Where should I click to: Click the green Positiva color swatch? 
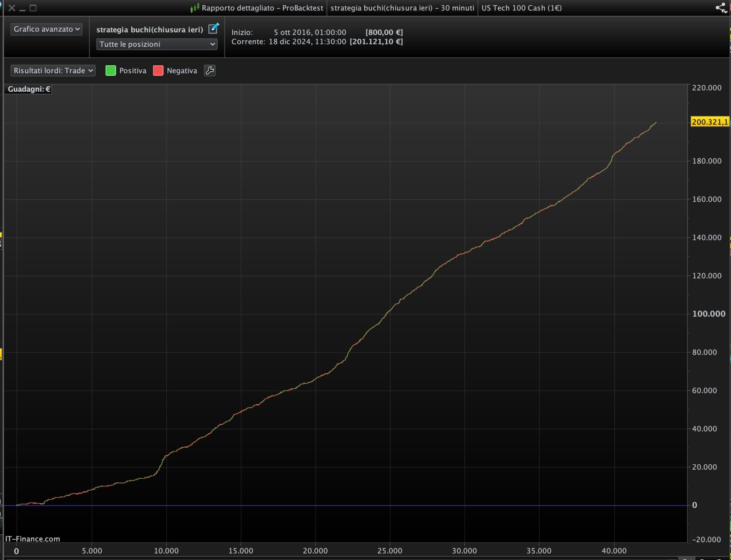tap(111, 71)
